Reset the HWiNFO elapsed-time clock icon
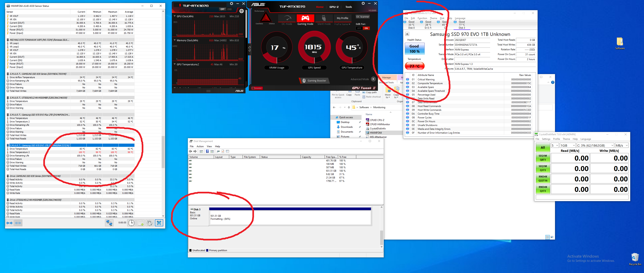644x273 pixels. pyautogui.click(x=131, y=223)
